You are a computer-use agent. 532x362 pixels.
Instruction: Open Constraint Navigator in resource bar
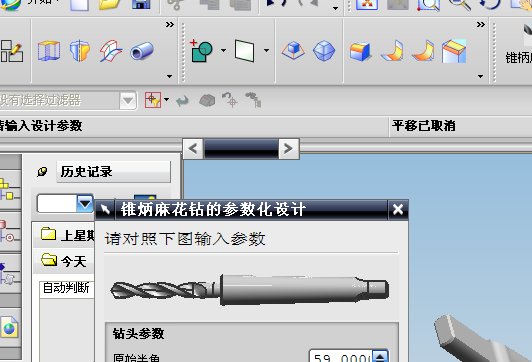tap(10, 232)
